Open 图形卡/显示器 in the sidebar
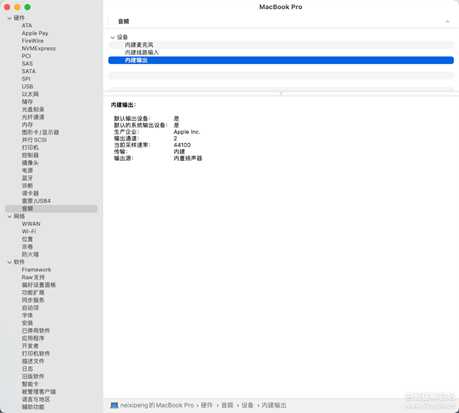Screen dimensions: 459x413 40,132
